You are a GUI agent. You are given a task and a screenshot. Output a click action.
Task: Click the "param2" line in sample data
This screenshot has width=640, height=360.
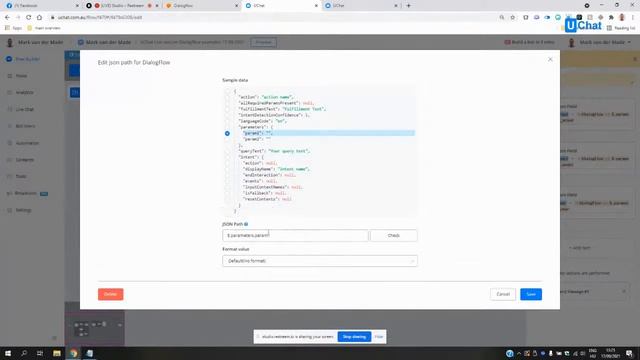click(x=257, y=139)
